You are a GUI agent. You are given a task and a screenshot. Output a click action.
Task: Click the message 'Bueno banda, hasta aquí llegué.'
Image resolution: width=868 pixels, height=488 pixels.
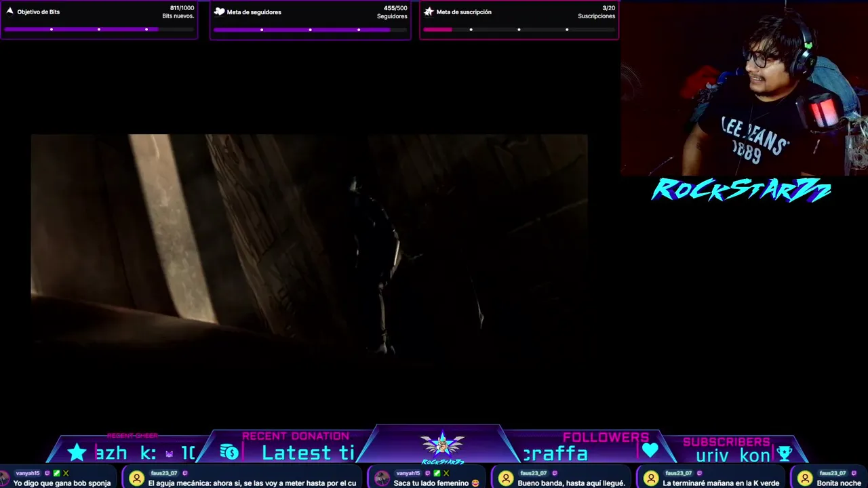(571, 483)
